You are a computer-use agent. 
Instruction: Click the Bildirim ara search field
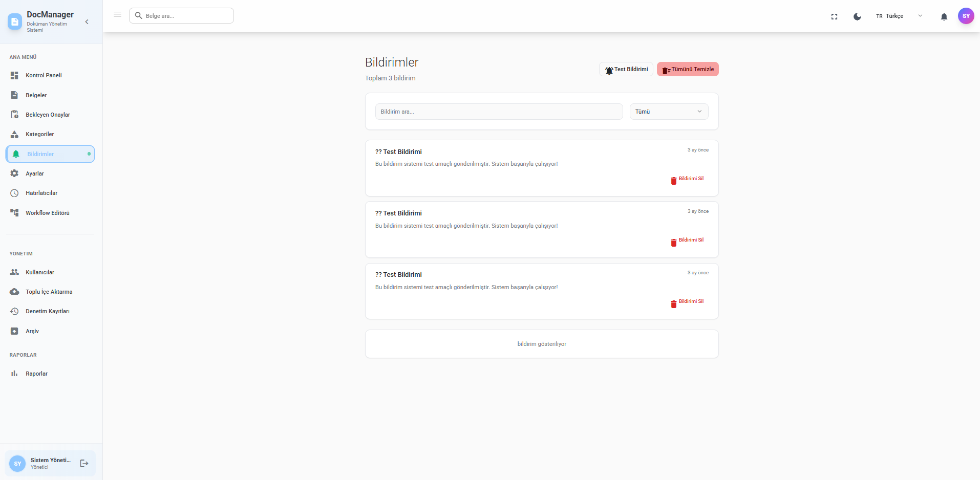coord(499,111)
